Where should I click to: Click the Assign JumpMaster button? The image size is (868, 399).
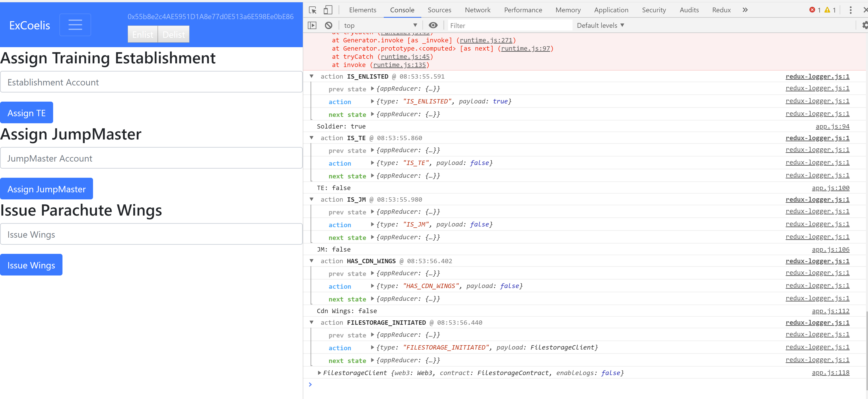47,189
